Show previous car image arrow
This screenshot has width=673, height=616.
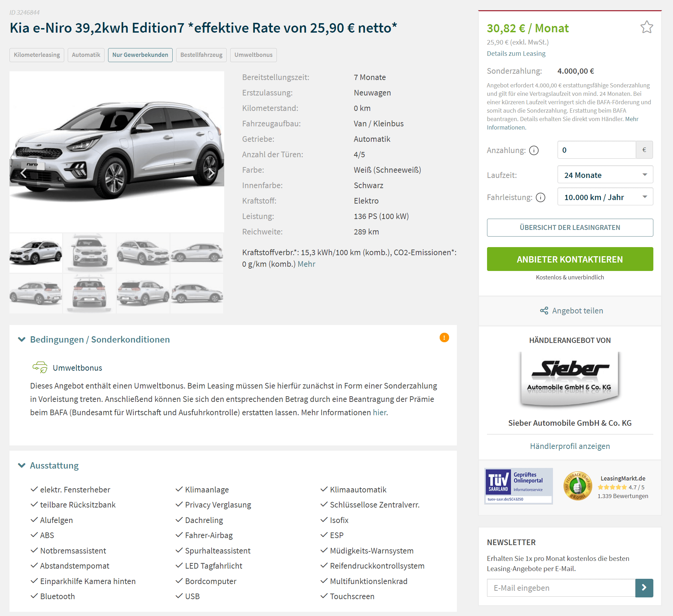point(24,173)
